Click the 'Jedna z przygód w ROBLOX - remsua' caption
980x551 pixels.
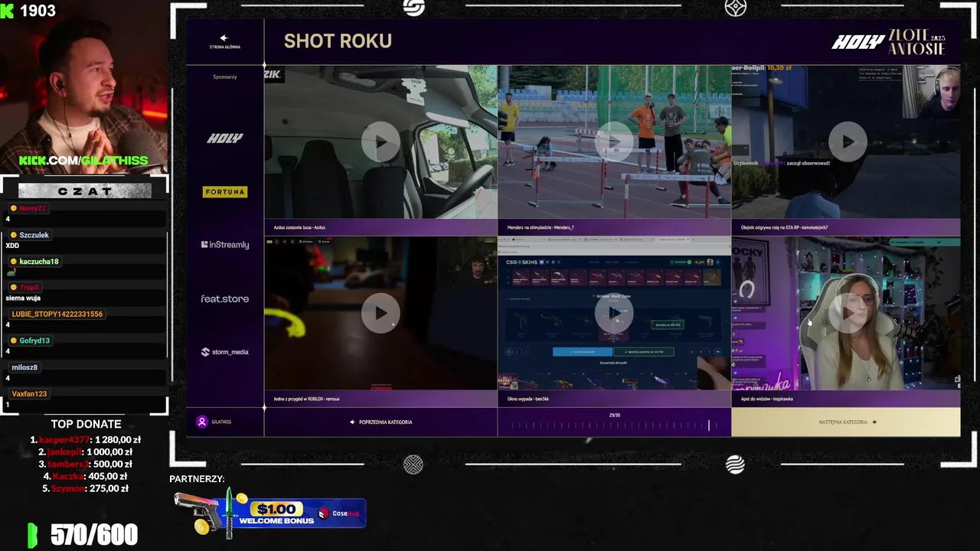pyautogui.click(x=306, y=399)
